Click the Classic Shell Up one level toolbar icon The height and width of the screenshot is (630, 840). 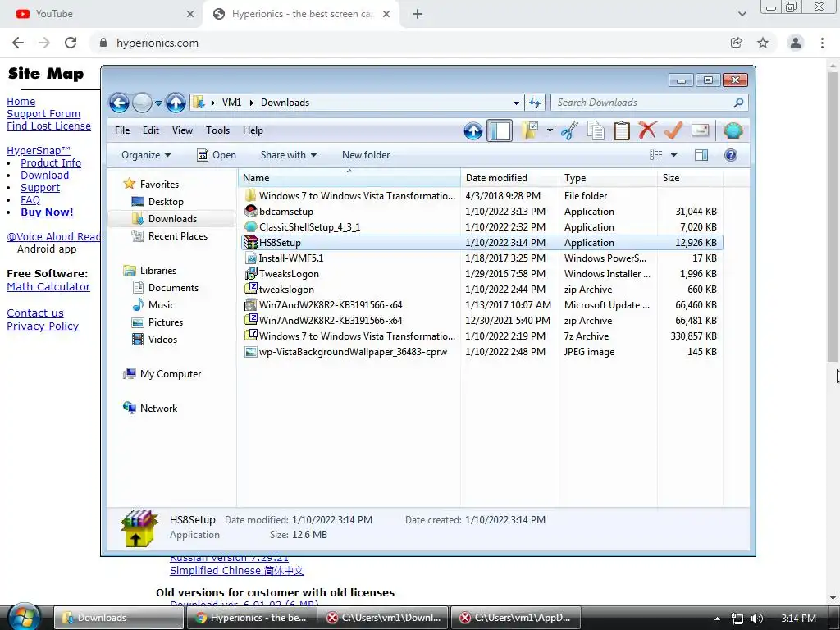pos(473,130)
